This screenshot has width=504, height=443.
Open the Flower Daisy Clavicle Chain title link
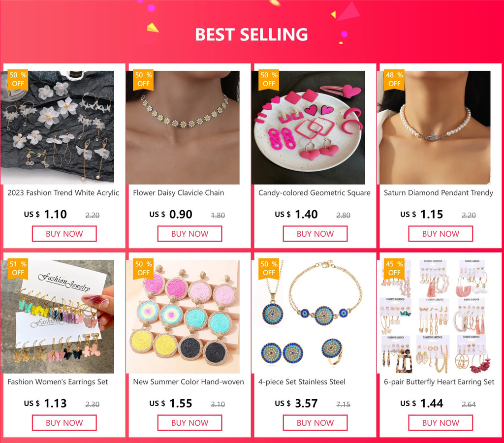tap(178, 193)
